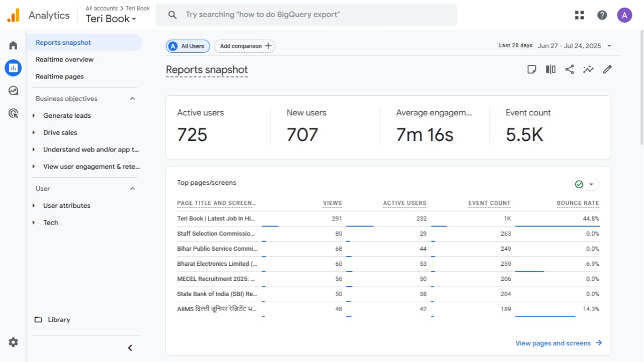This screenshot has width=644, height=362.
Task: Open the data quality checkmark dropdown
Action: [x=585, y=184]
